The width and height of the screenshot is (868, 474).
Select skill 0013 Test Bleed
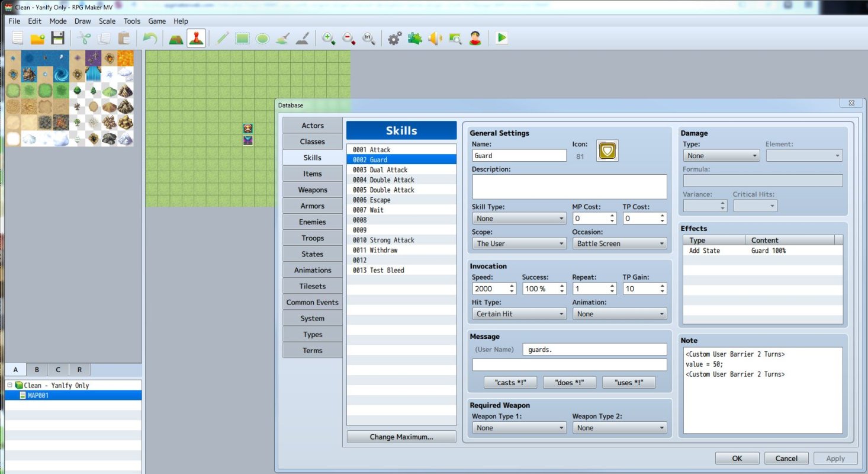(x=401, y=270)
